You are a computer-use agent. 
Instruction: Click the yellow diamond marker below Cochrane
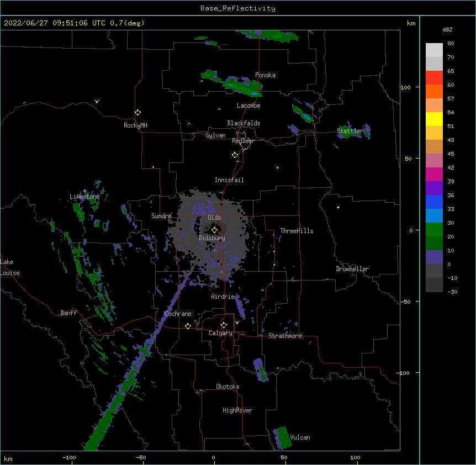pyautogui.click(x=188, y=326)
